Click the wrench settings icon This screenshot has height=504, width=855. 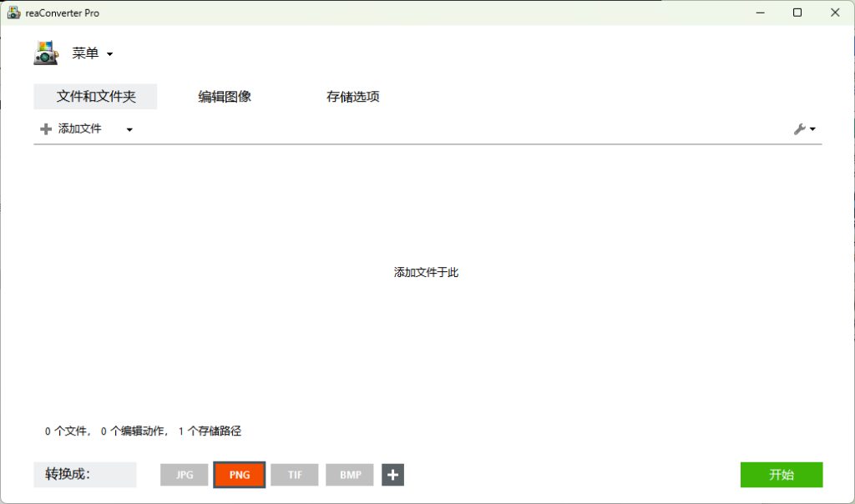tap(800, 129)
